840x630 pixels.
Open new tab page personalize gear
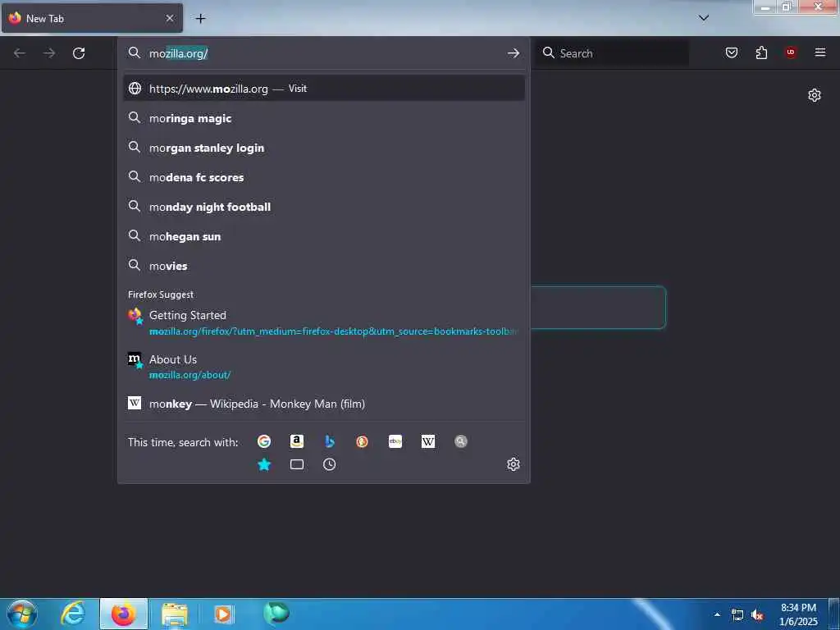[815, 95]
